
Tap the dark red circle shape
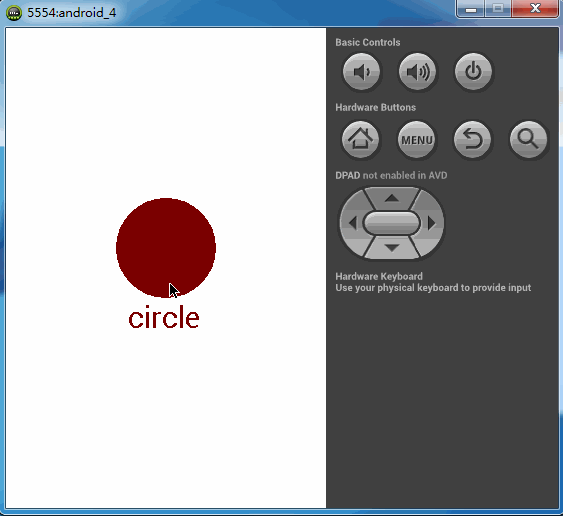click(x=166, y=248)
